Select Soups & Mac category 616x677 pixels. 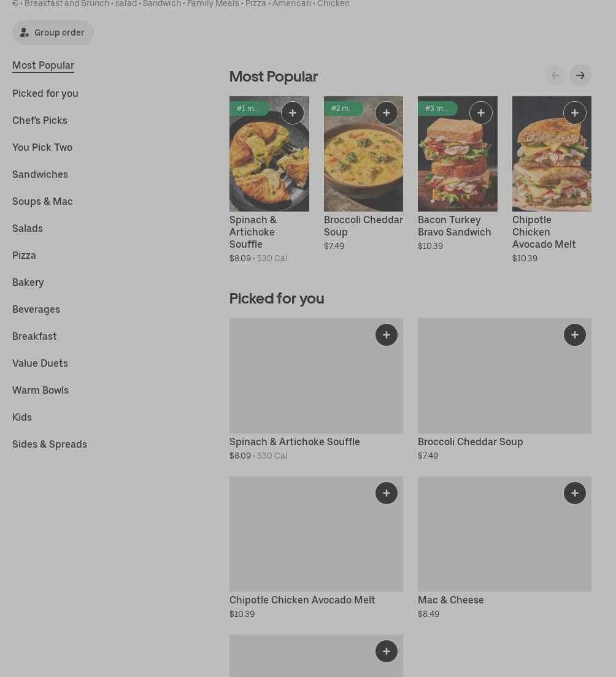pyautogui.click(x=42, y=201)
